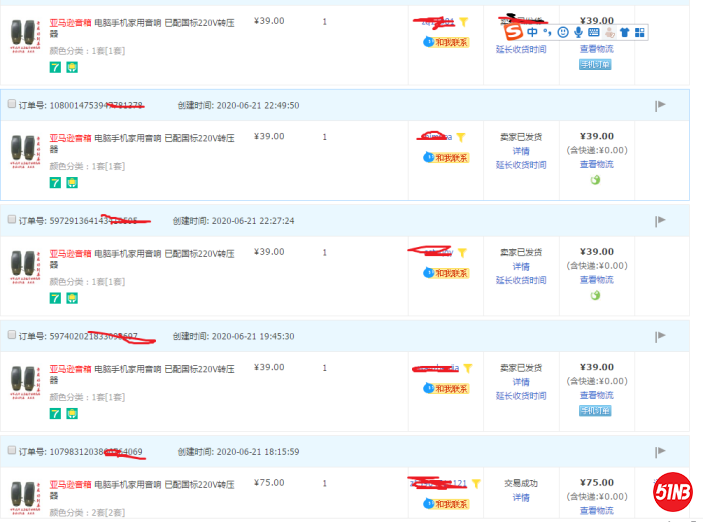The height and width of the screenshot is (522, 703).
Task: Open the 亚马逊音箱 product title in the 22:27:24 order
Action: 70,254
